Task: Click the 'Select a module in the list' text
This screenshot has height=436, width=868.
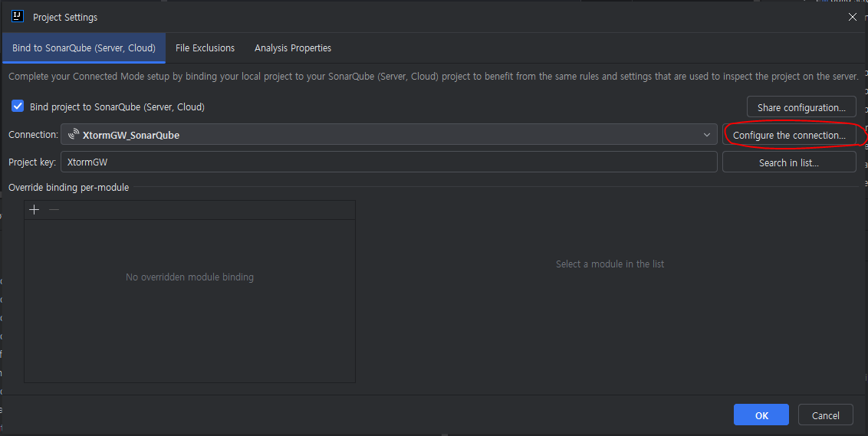Action: (x=610, y=264)
